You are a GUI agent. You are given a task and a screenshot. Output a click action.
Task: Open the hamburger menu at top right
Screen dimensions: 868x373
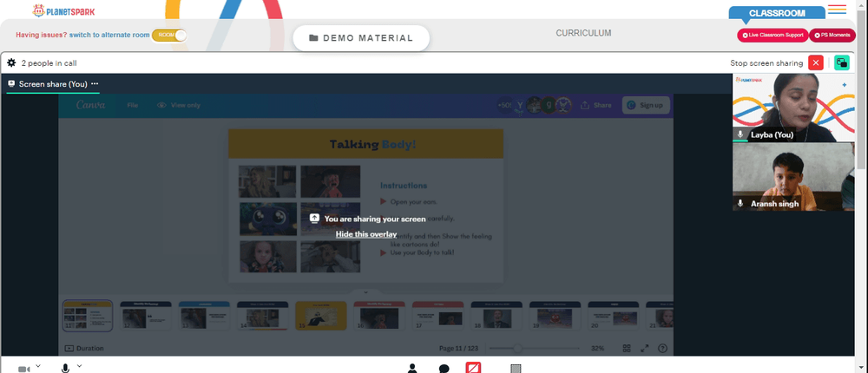click(x=837, y=10)
